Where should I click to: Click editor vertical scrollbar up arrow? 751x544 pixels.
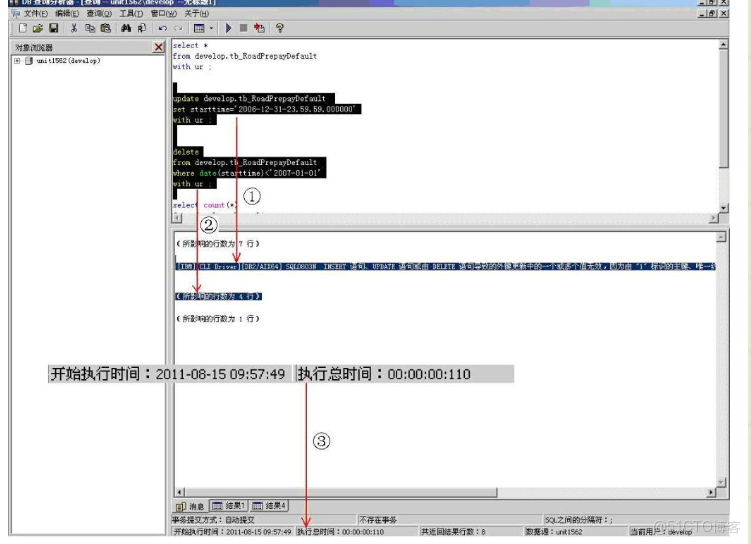click(x=724, y=45)
